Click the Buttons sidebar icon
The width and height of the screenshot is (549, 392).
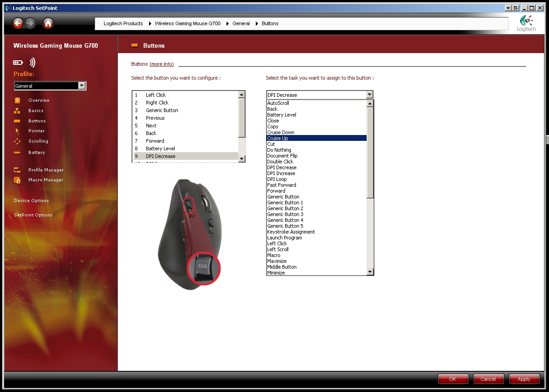(x=18, y=121)
